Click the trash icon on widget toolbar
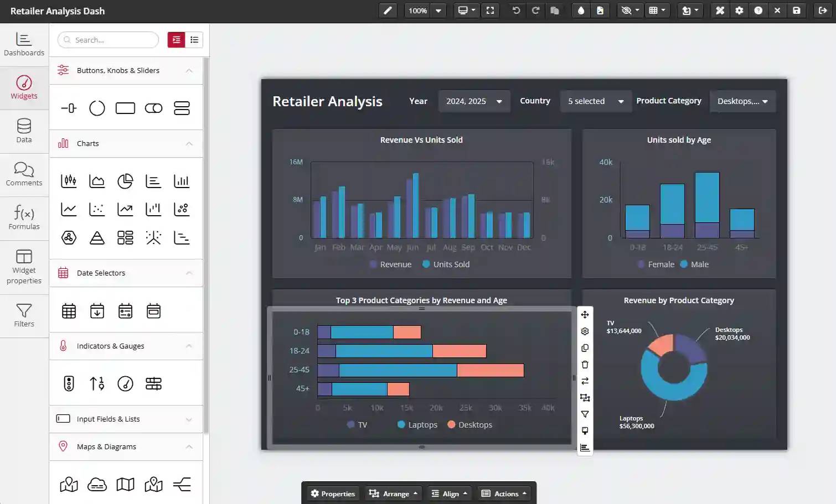The height and width of the screenshot is (504, 836). click(x=585, y=365)
